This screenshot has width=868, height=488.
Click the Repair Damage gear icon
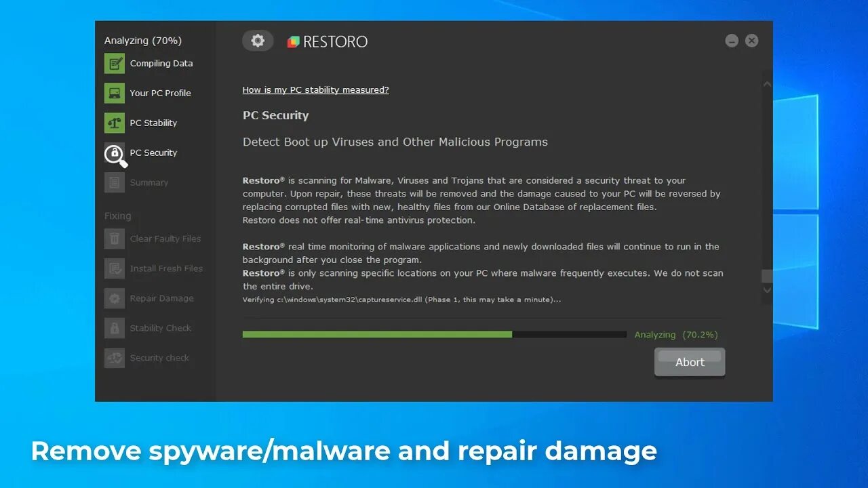pyautogui.click(x=115, y=298)
